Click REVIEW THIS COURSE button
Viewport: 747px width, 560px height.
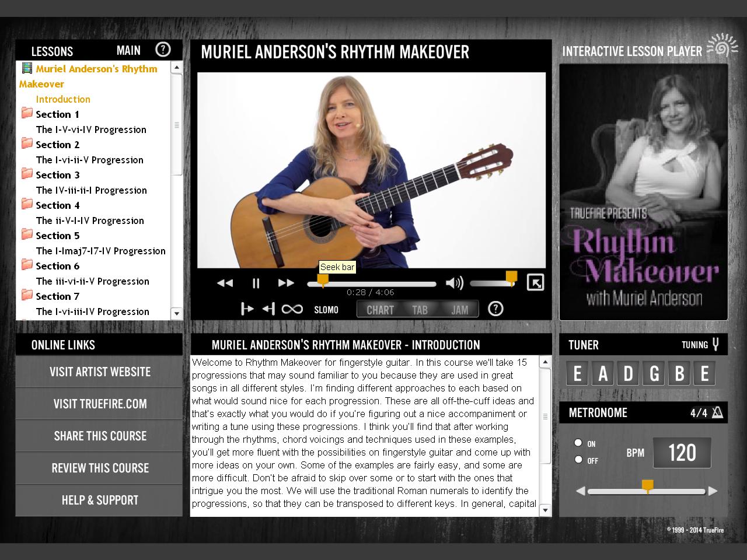coord(99,468)
